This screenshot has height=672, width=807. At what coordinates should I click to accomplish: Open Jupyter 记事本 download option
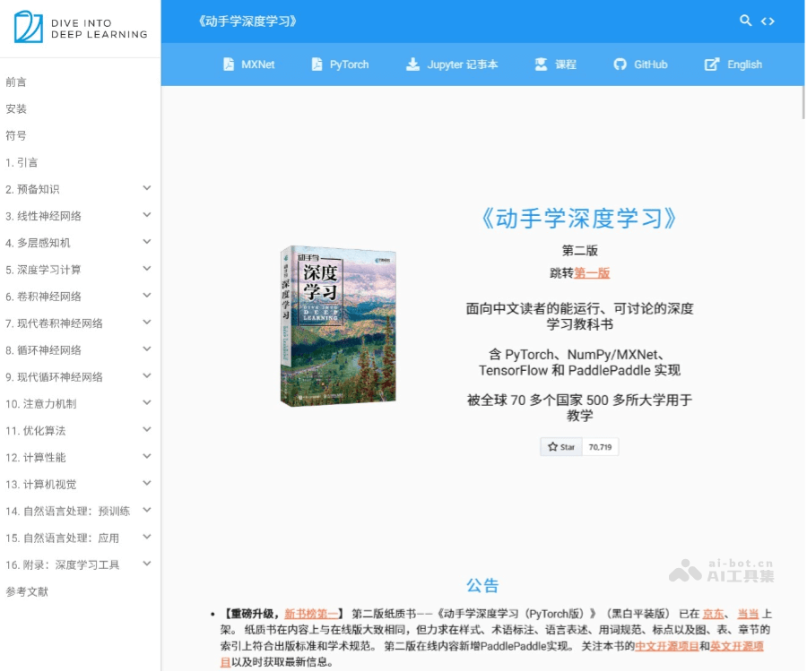tap(451, 64)
